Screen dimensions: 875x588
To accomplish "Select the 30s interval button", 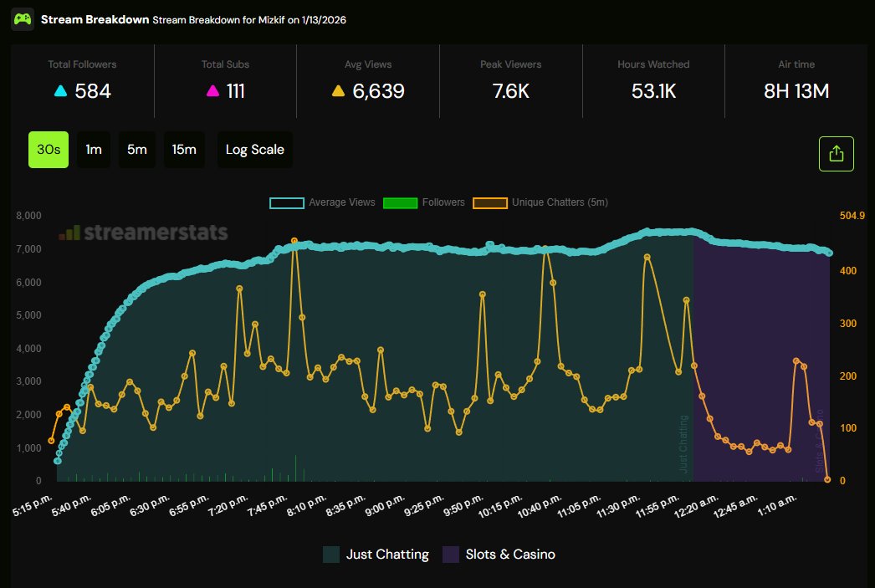I will [x=49, y=150].
